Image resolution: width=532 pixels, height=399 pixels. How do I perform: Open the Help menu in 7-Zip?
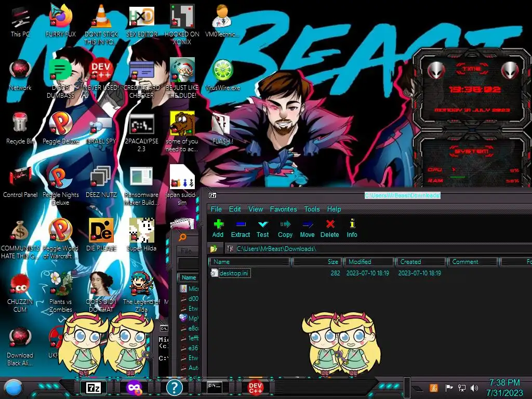(334, 209)
